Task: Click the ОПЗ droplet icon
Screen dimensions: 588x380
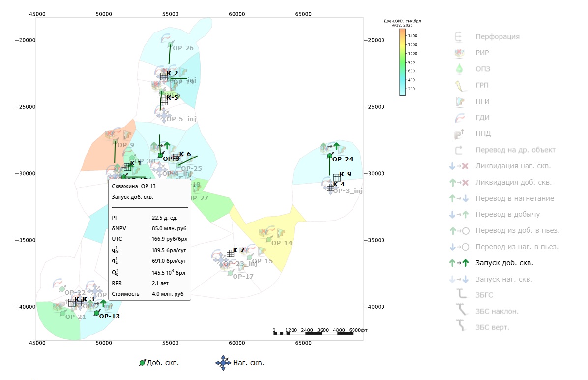Action: (459, 69)
